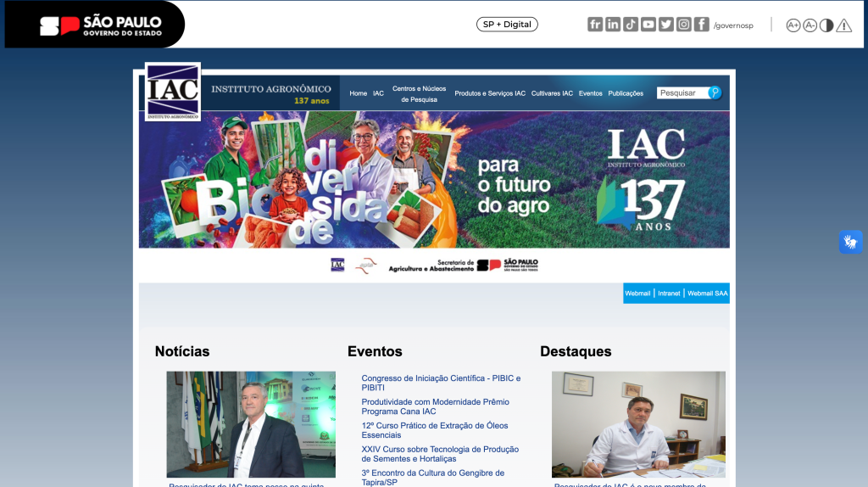The width and height of the screenshot is (868, 487).
Task: Open Centros e Núcleos de Pesquisa menu
Action: 419,94
